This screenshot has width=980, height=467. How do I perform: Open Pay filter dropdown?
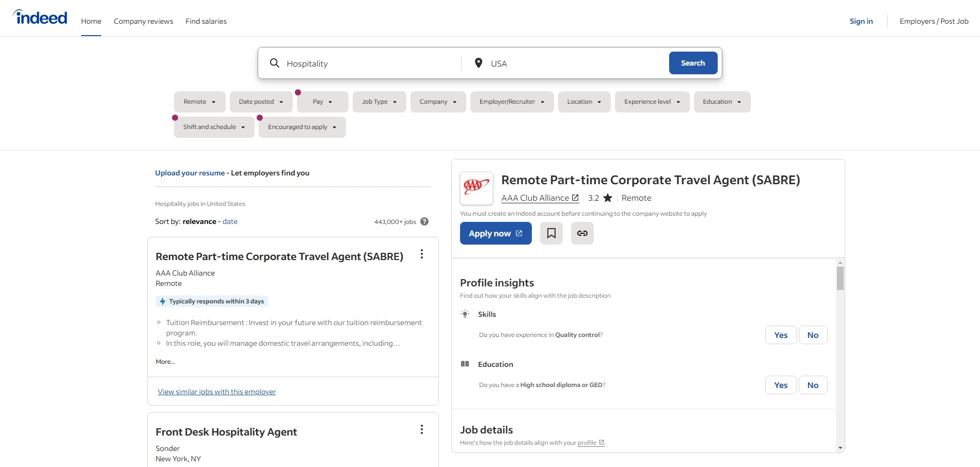coord(323,102)
